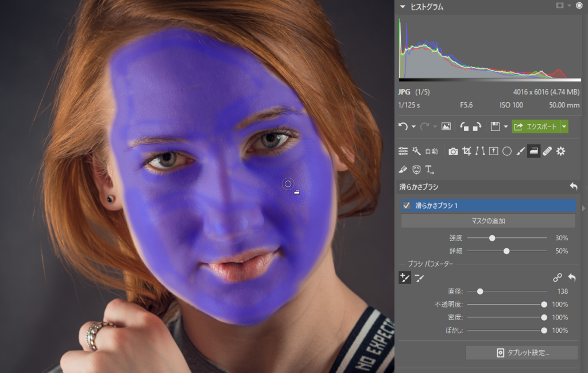
Task: Click the histogram graph area
Action: coord(490,49)
